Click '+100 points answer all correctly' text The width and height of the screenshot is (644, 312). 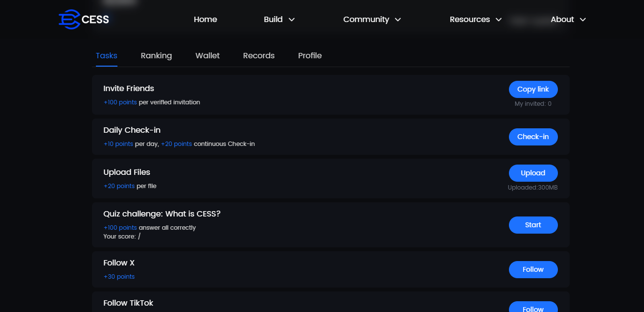[x=149, y=228]
